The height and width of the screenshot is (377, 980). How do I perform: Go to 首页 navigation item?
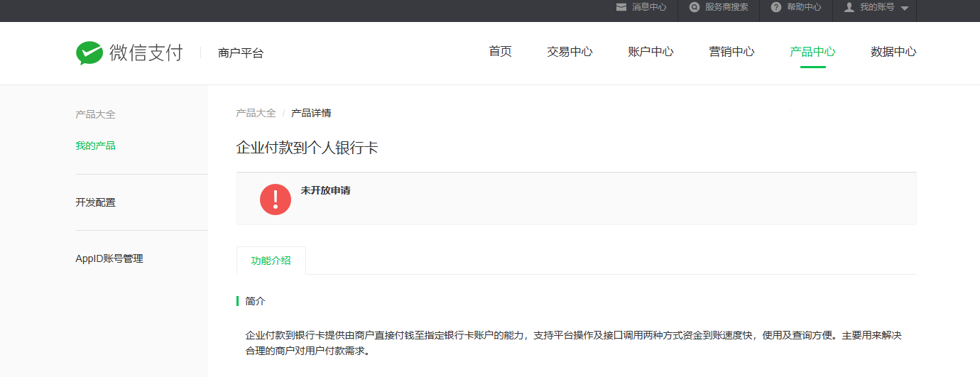500,52
